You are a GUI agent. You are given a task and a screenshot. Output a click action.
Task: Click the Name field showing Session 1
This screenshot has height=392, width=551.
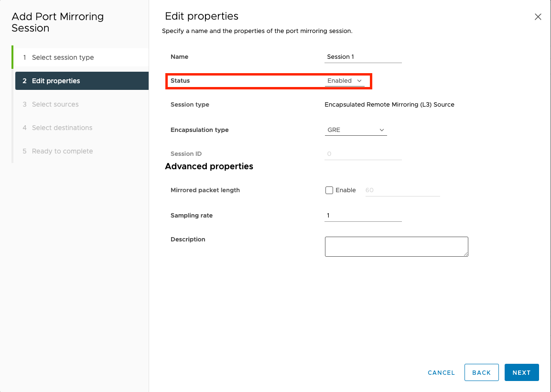point(363,56)
